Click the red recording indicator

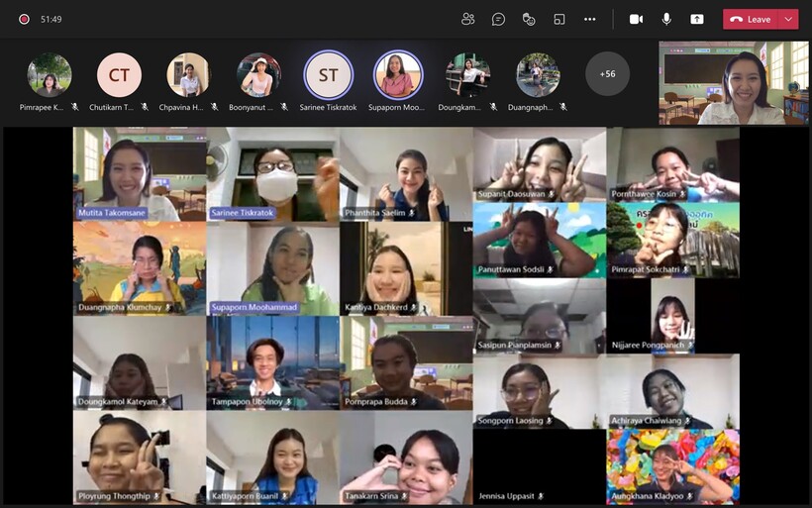click(24, 19)
